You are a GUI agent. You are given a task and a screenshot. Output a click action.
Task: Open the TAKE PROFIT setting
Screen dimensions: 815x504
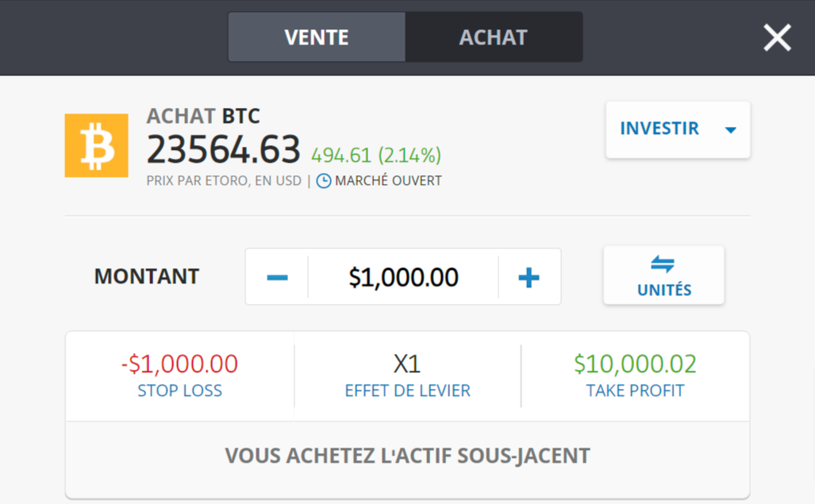pyautogui.click(x=635, y=376)
